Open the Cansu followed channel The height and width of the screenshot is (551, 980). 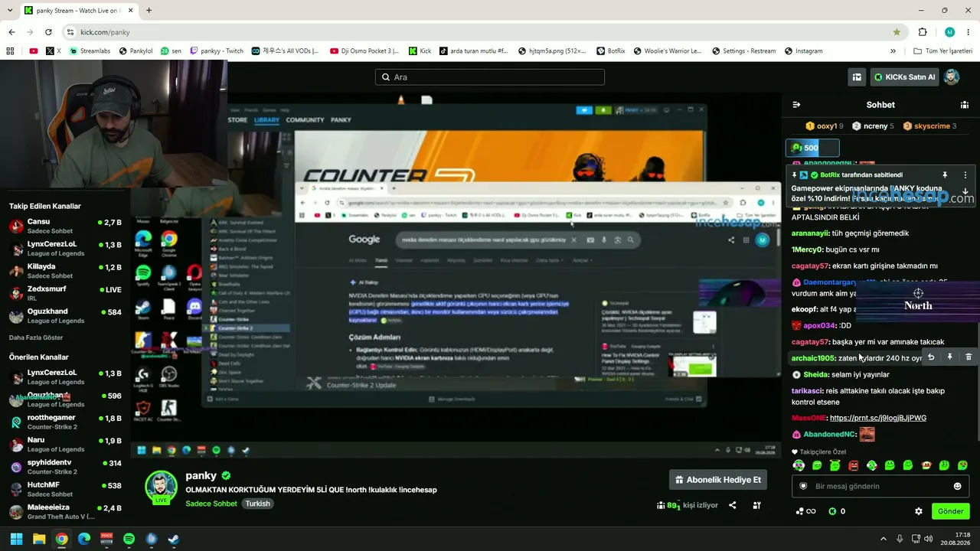64,227
